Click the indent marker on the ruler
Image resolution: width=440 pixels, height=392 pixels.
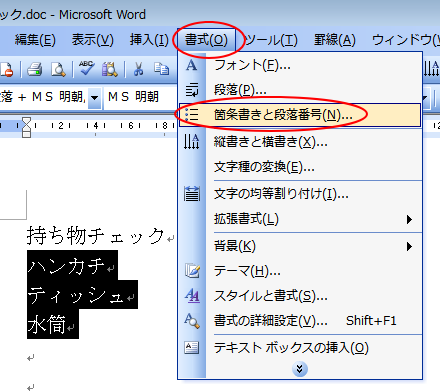click(26, 127)
